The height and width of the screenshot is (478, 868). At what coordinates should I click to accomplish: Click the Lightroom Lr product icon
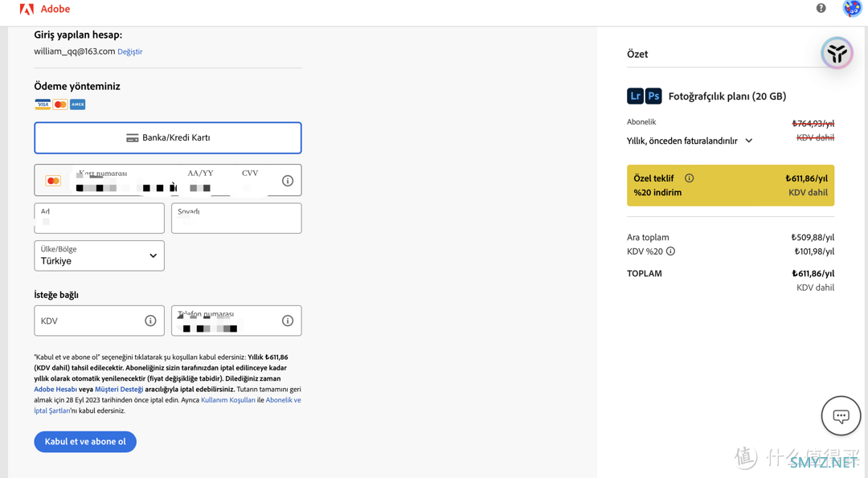tap(635, 96)
